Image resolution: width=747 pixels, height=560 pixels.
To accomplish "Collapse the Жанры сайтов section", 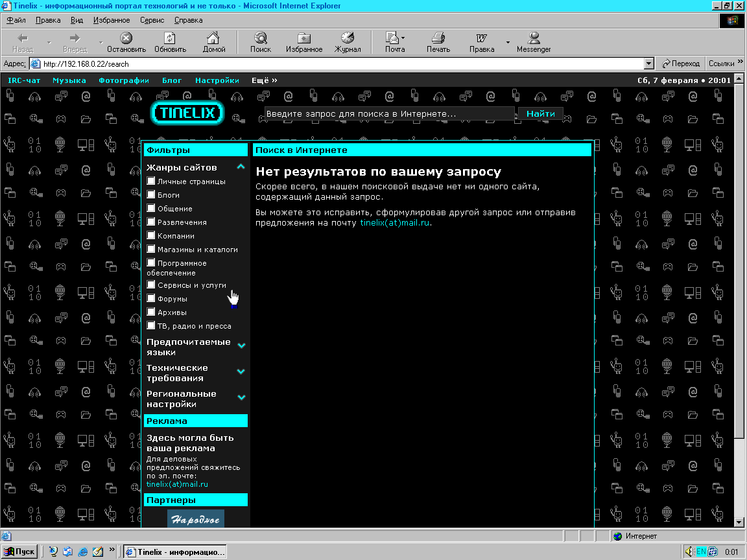I will click(x=241, y=167).
